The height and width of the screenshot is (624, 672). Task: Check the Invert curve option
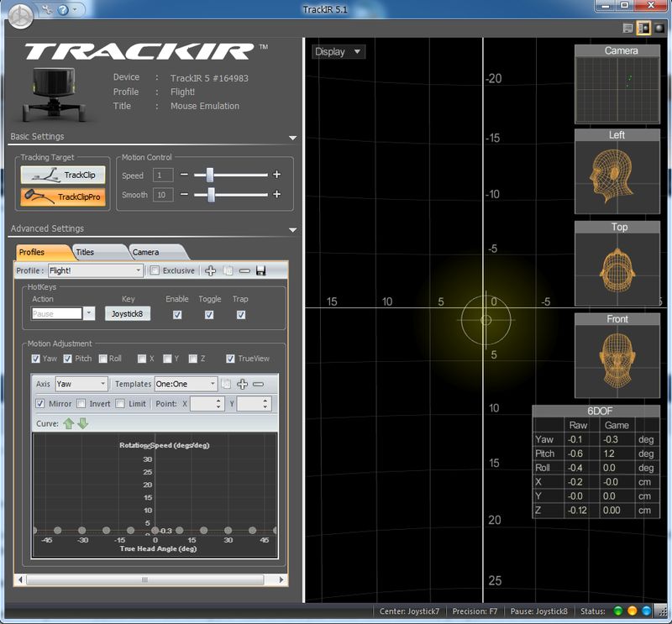pos(81,404)
